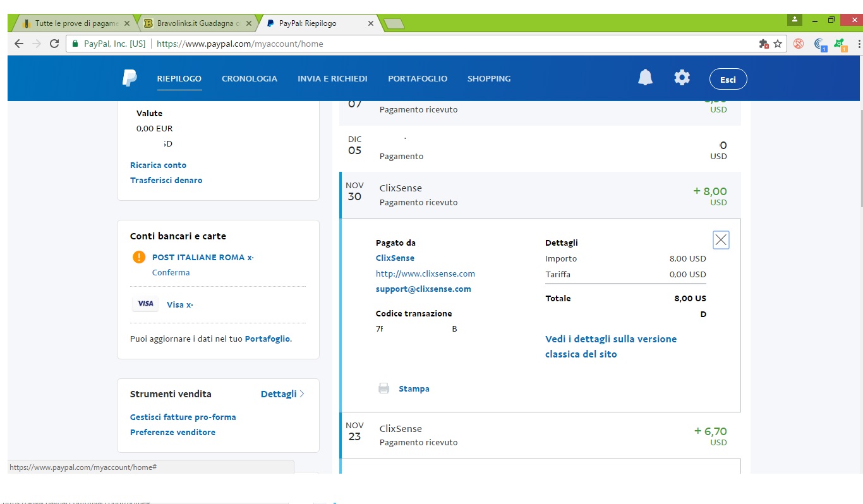This screenshot has height=504, width=863.
Task: Click Ricarica conto link
Action: click(159, 165)
